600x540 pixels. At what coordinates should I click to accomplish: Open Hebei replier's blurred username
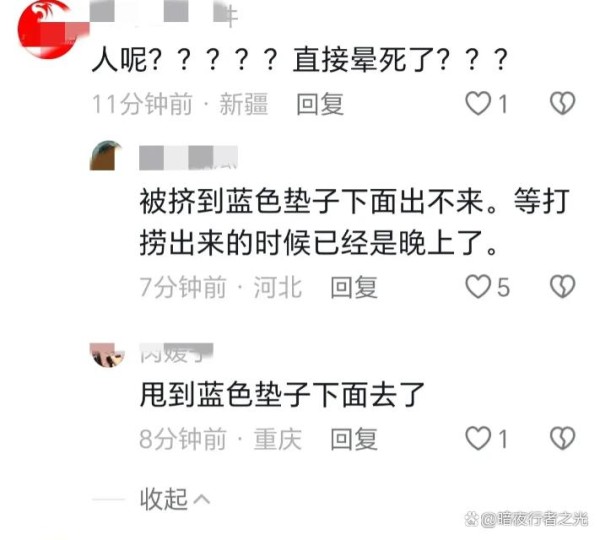(x=188, y=157)
